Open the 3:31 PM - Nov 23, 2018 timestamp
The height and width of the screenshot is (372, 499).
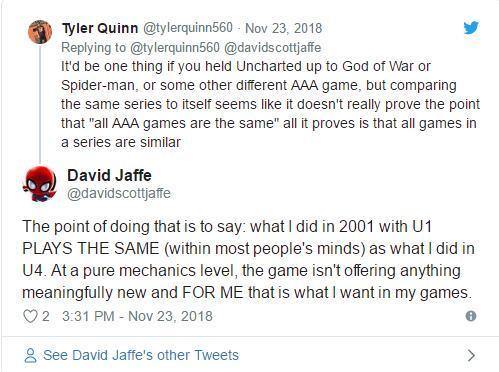coord(137,316)
